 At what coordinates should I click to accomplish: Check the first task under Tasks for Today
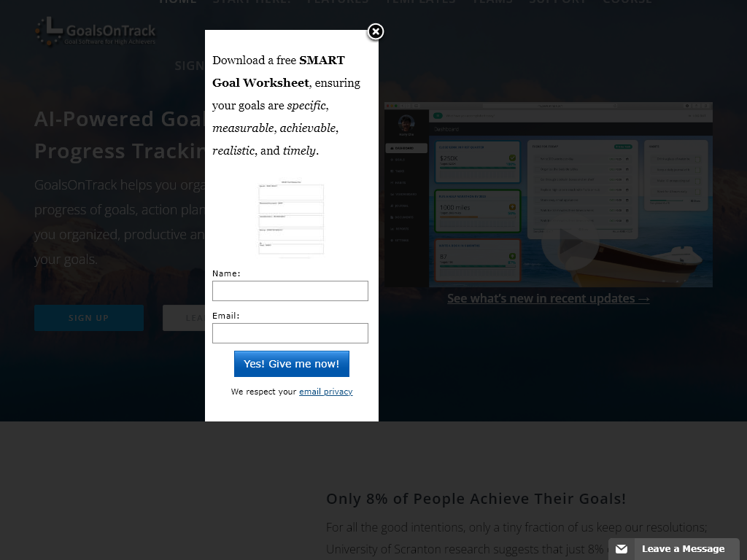pyautogui.click(x=537, y=159)
